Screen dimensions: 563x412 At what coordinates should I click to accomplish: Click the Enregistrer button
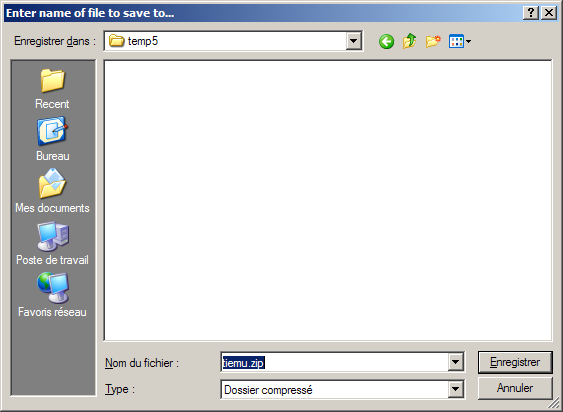tap(515, 362)
